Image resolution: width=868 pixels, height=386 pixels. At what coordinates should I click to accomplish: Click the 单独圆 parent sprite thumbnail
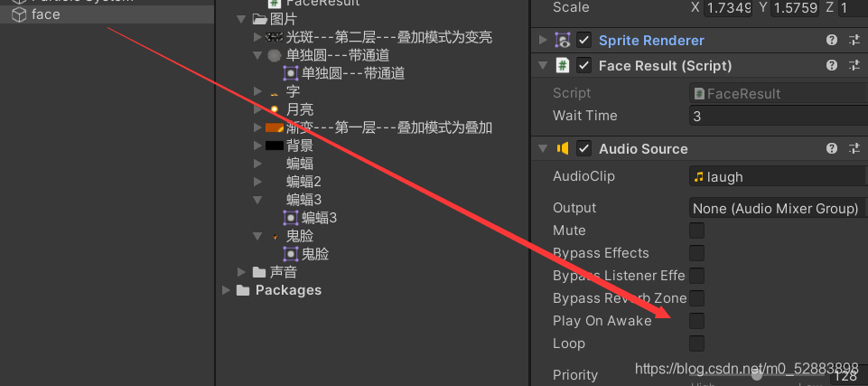pyautogui.click(x=275, y=55)
